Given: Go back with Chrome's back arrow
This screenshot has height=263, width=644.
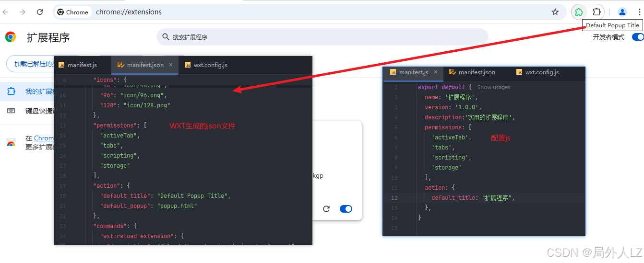Looking at the screenshot, I should click(6, 12).
